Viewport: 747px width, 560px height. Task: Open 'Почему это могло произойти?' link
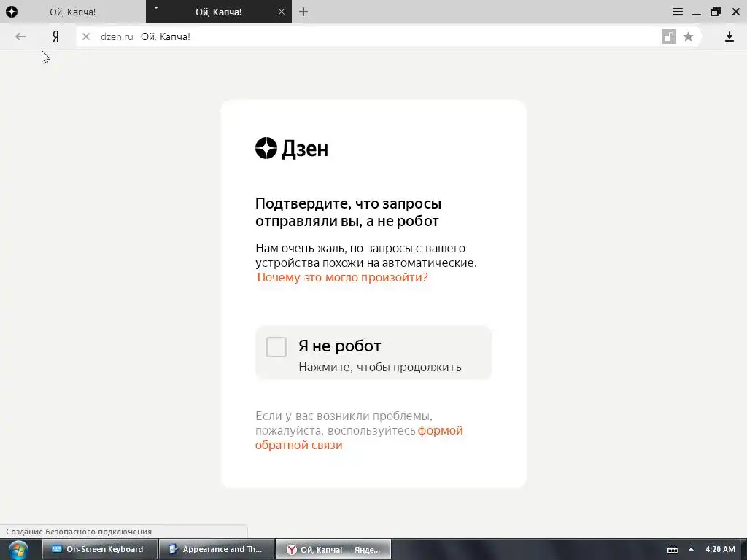pos(343,277)
